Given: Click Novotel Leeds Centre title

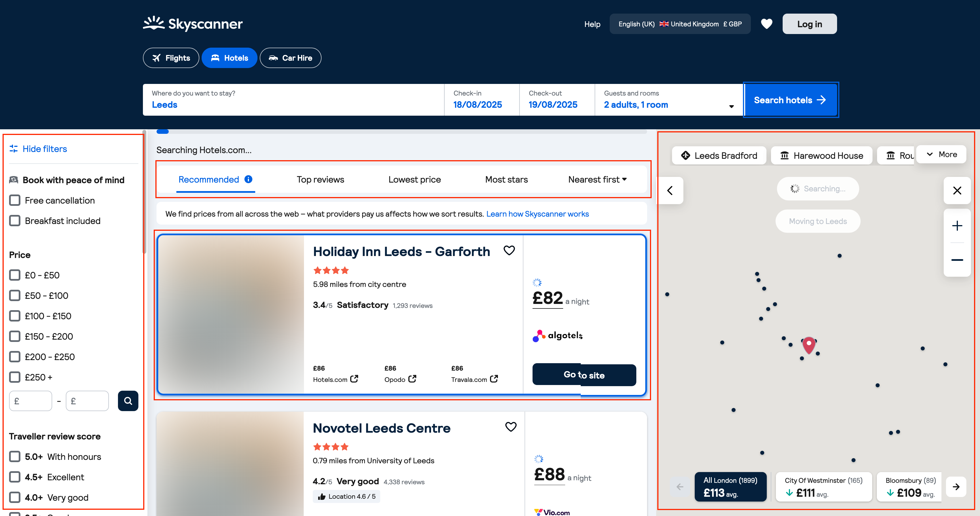Looking at the screenshot, I should click(382, 428).
